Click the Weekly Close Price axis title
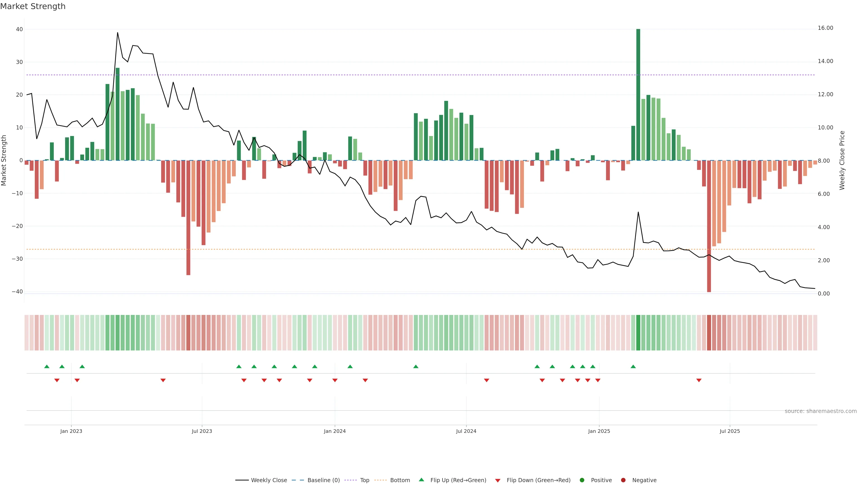Screen dimensions: 868x488 (842, 160)
